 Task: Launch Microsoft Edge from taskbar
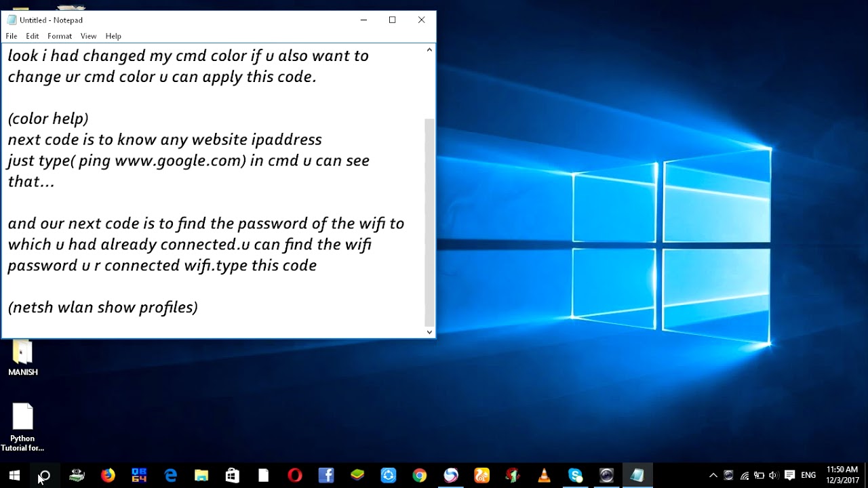coord(170,475)
